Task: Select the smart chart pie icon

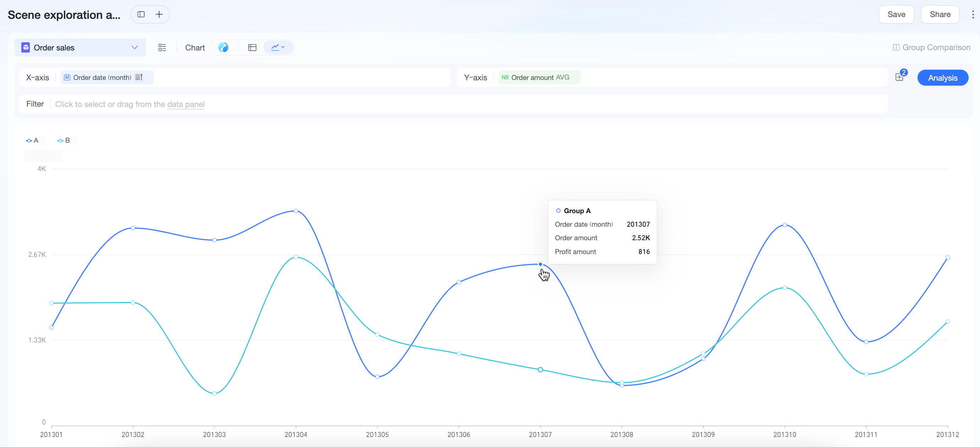Action: coord(223,47)
